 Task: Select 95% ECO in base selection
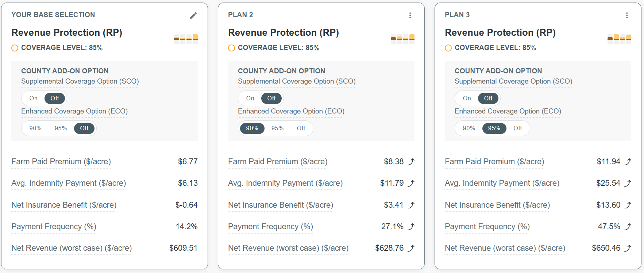tap(61, 128)
